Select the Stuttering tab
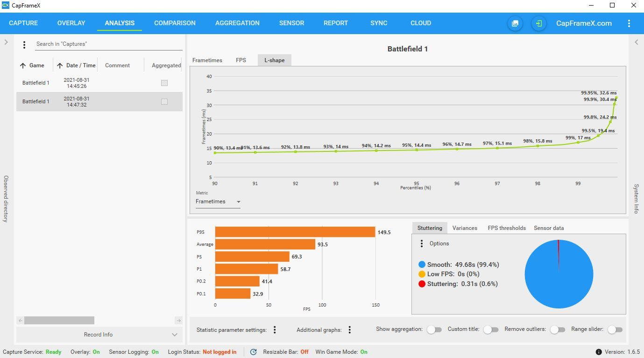 click(430, 228)
